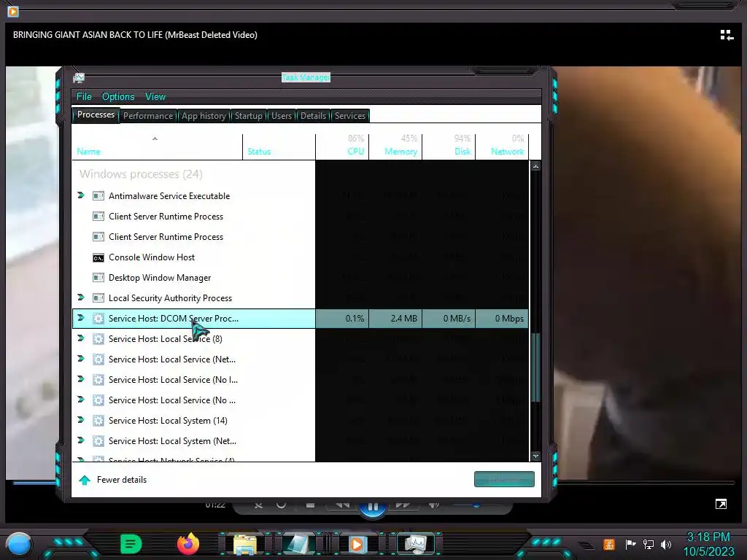This screenshot has width=747, height=560.
Task: Open the View menu
Action: (155, 97)
